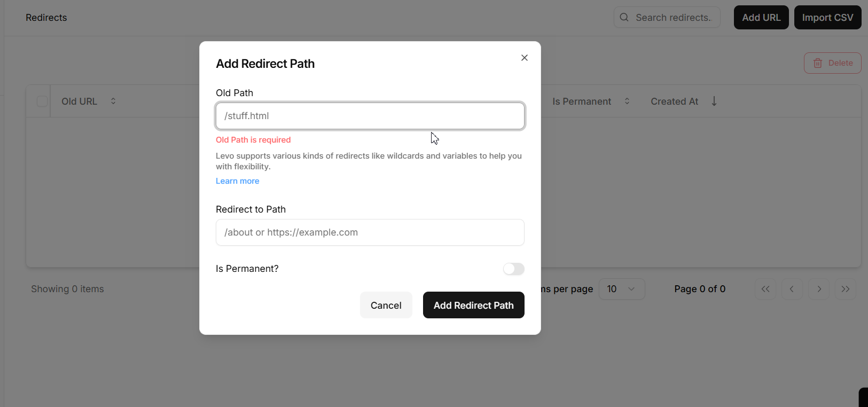The image size is (868, 407).
Task: Go to next page of redirects
Action: coord(819,289)
